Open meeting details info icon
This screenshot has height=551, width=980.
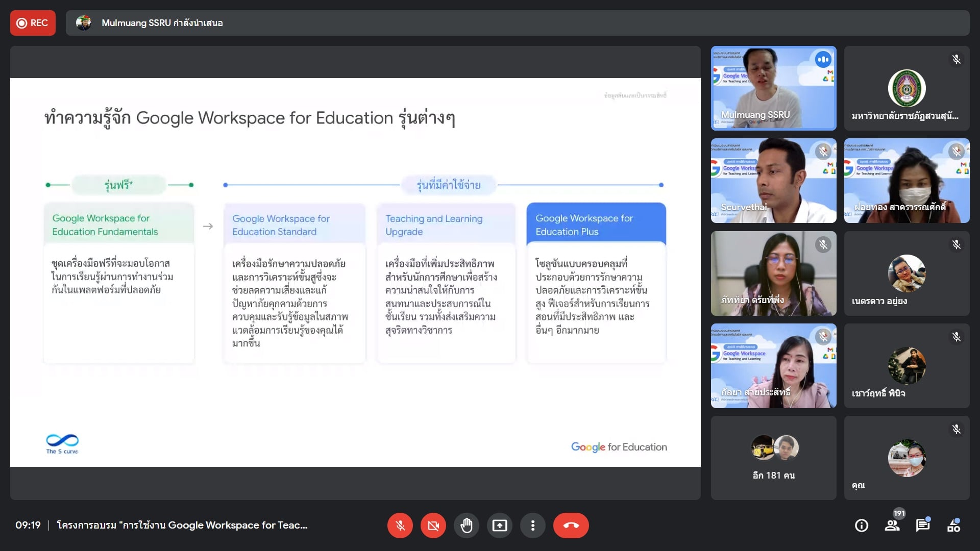(862, 525)
